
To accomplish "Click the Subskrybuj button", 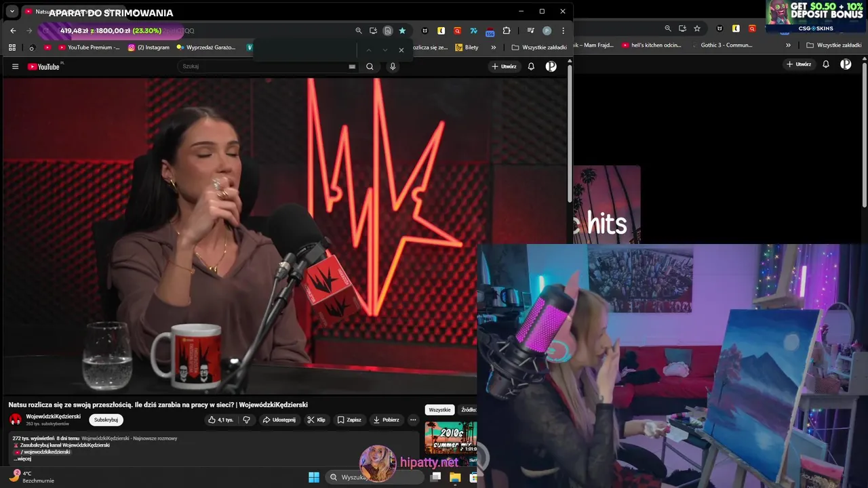I will (106, 420).
